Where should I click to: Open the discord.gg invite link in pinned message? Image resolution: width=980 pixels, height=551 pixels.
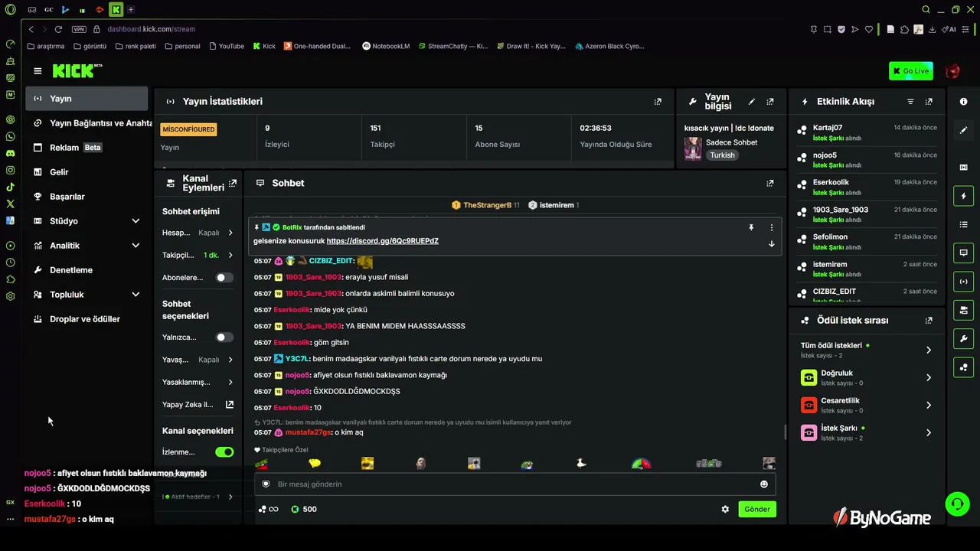382,241
